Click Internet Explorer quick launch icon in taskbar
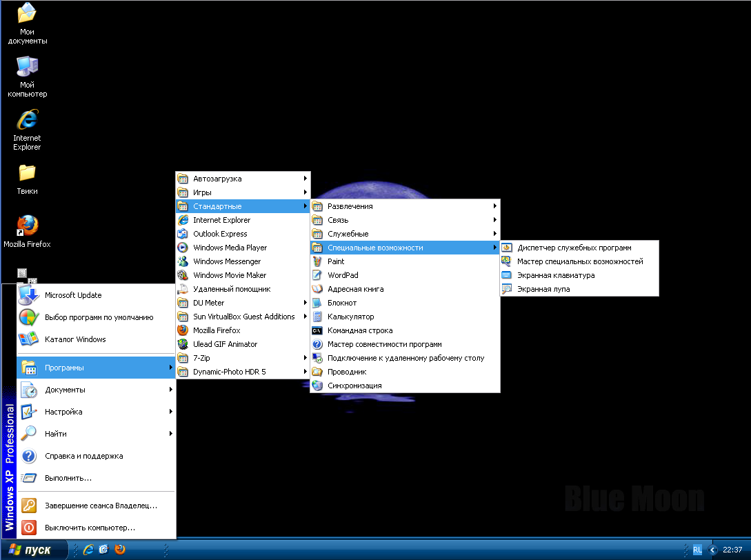This screenshot has width=751, height=560. [x=88, y=550]
